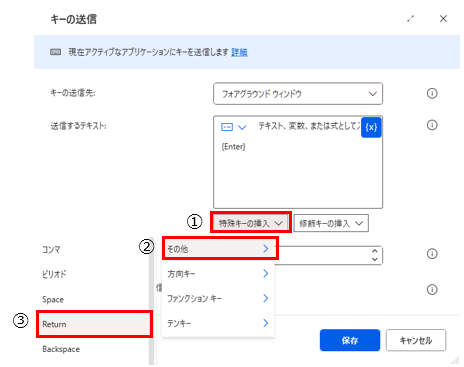Click the down arrow of the numeric spinner
The image size is (464, 367).
pyautogui.click(x=375, y=259)
